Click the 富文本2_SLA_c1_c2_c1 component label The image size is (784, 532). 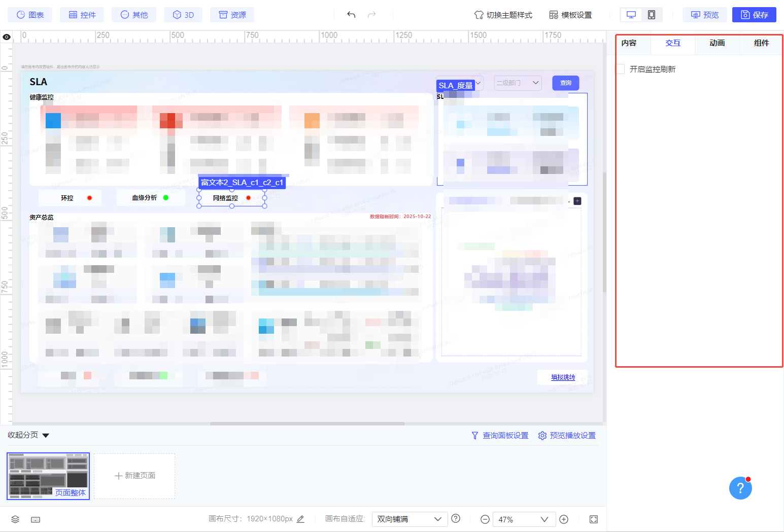(x=242, y=183)
